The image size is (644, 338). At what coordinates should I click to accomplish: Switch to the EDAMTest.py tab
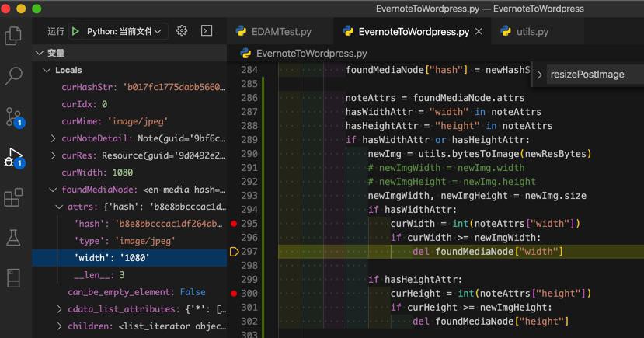point(280,31)
